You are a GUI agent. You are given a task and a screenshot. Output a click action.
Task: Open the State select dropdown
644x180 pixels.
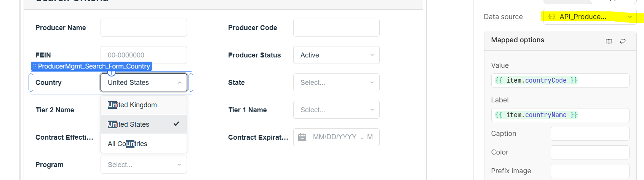click(336, 83)
